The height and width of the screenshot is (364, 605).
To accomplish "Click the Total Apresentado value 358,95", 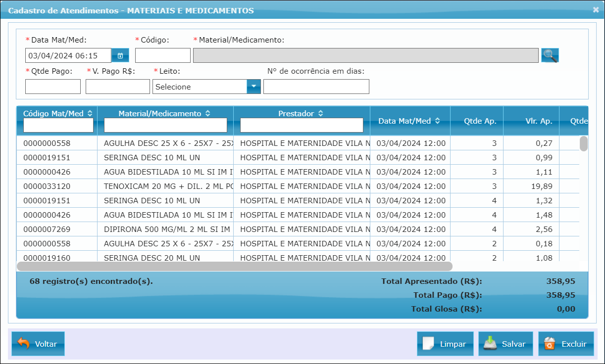I will [x=560, y=281].
